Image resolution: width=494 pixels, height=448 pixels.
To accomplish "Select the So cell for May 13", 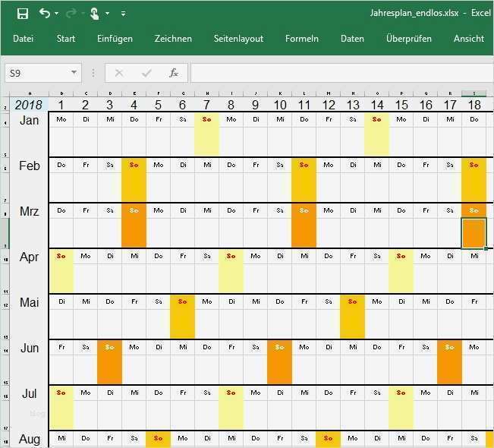I will tap(353, 301).
